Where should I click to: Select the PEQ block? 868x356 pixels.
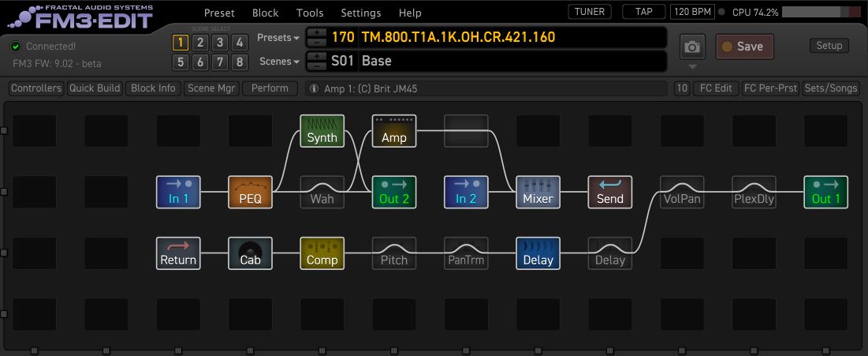tap(250, 192)
